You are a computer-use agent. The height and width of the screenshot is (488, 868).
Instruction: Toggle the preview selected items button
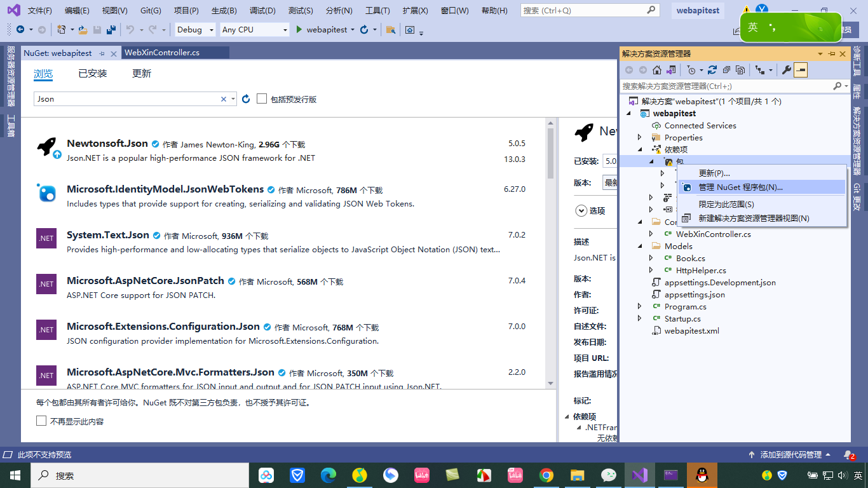[x=801, y=70]
